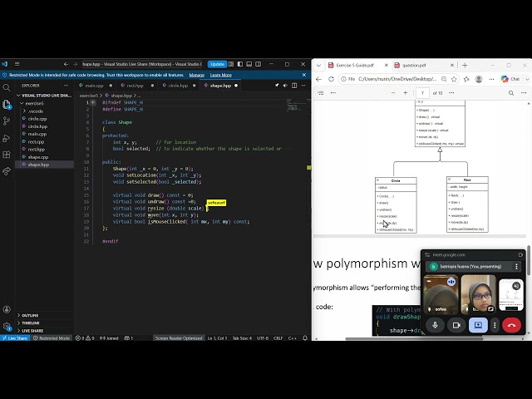Screen dimensions: 532x399
Task: Refresh the page in Edge browser
Action: coord(331,79)
